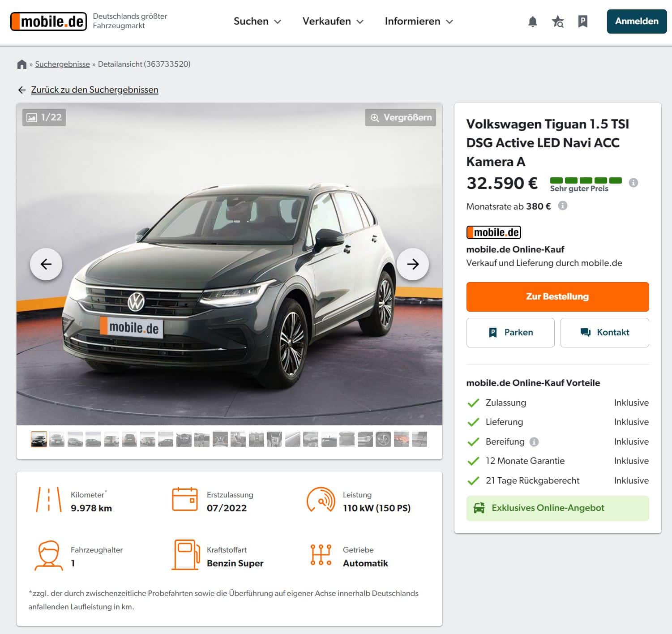Screen dimensions: 672x634
Task: Click Exklusives Online-Angebot banner
Action: click(x=557, y=508)
